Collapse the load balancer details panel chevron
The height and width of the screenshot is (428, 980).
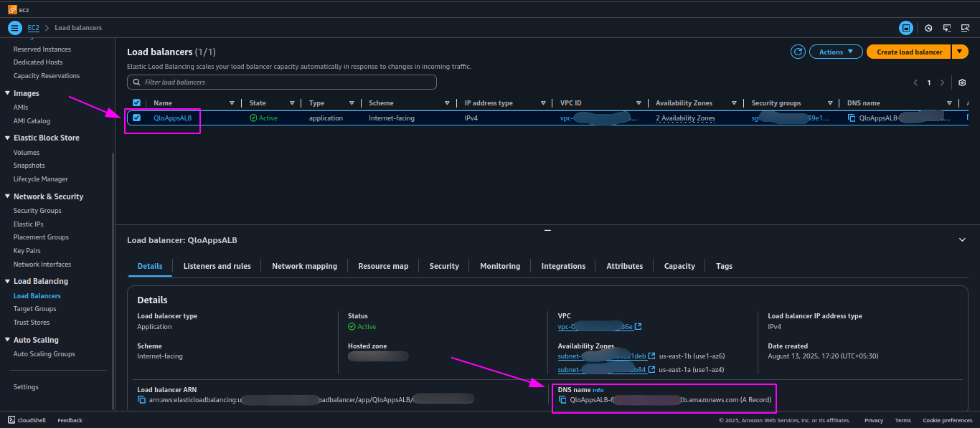tap(962, 239)
